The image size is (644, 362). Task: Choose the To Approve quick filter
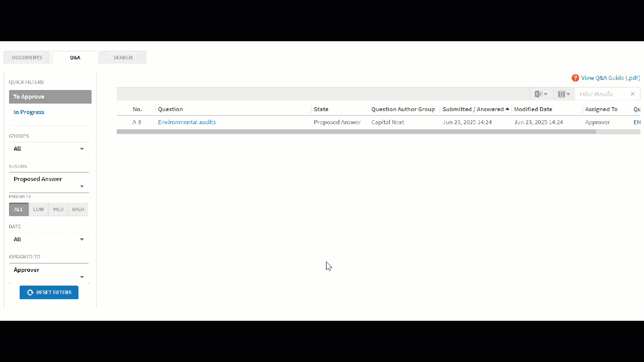(50, 97)
